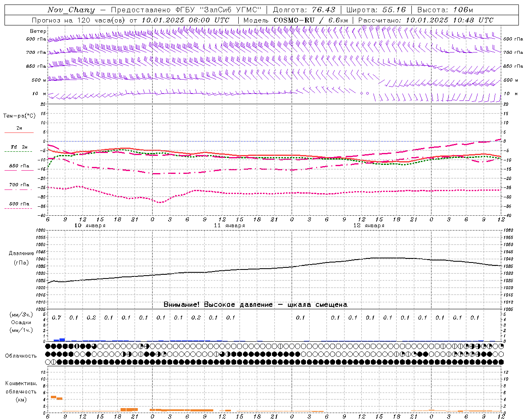This screenshot has height=420, width=525.
Task: Click the "11 января" date label
Action: [x=229, y=226]
